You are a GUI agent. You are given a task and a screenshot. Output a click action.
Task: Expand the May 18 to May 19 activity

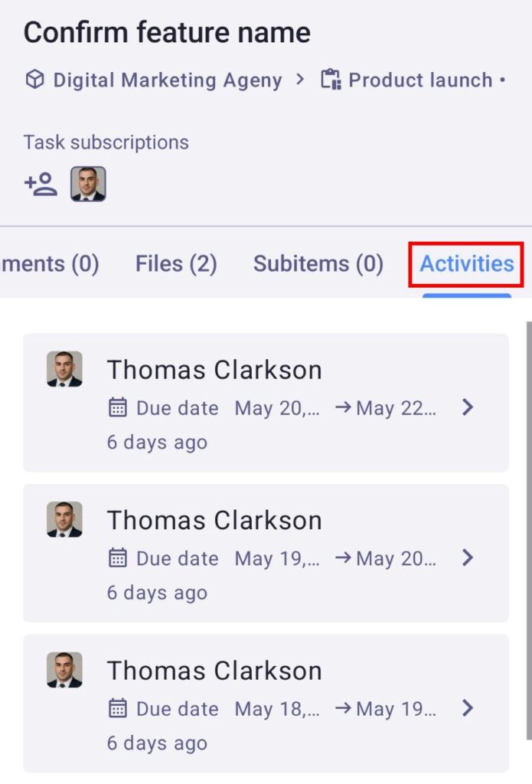coord(468,709)
